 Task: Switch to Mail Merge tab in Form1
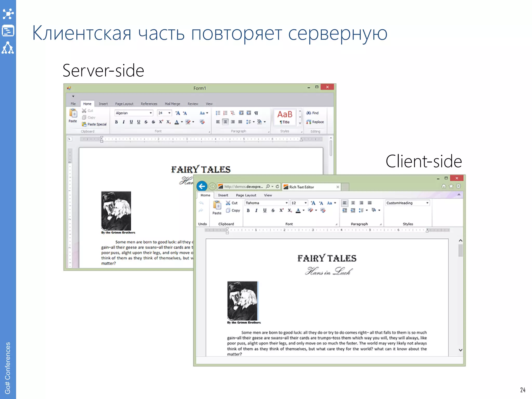pos(172,104)
